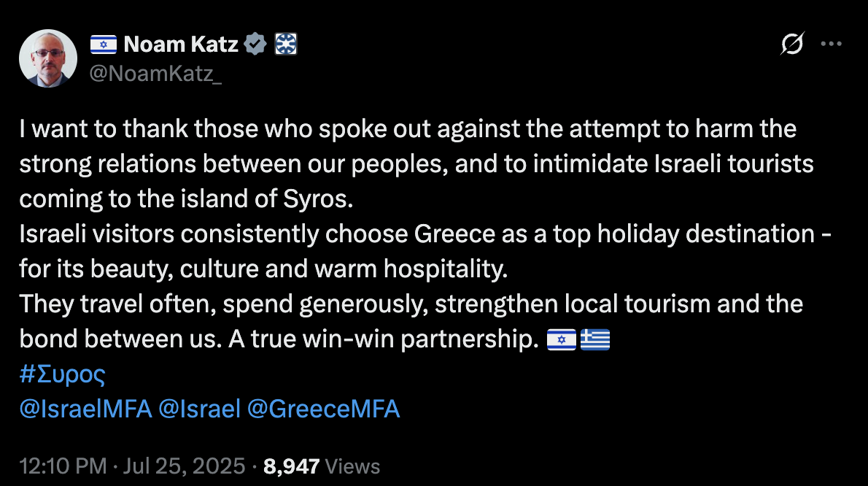Open the three-dot More options menu
This screenshot has height=486, width=868.
click(x=832, y=45)
